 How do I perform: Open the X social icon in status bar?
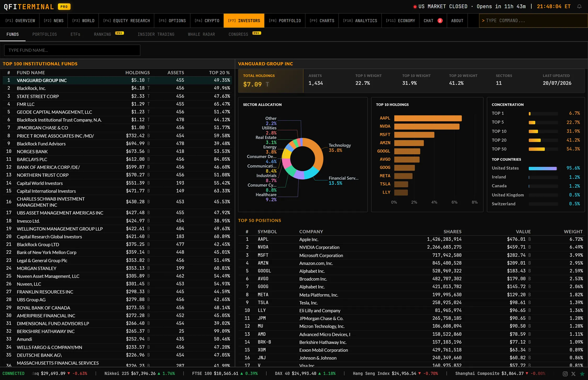pyautogui.click(x=573, y=374)
